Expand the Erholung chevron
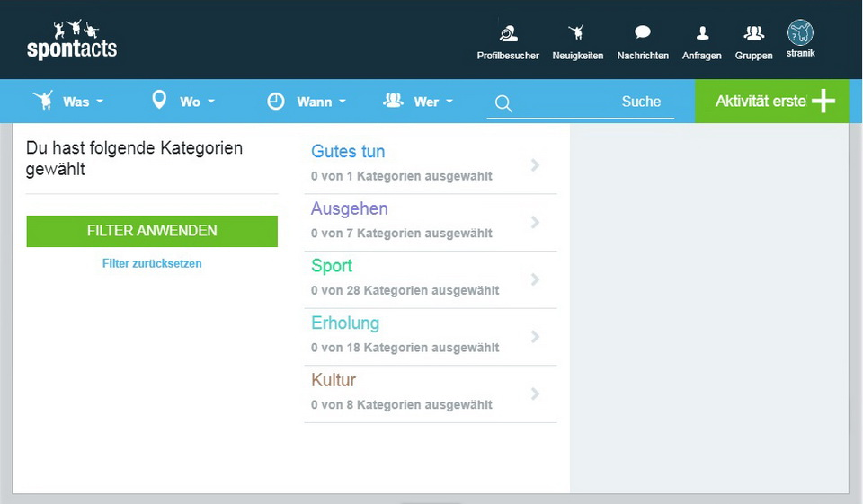 (535, 337)
